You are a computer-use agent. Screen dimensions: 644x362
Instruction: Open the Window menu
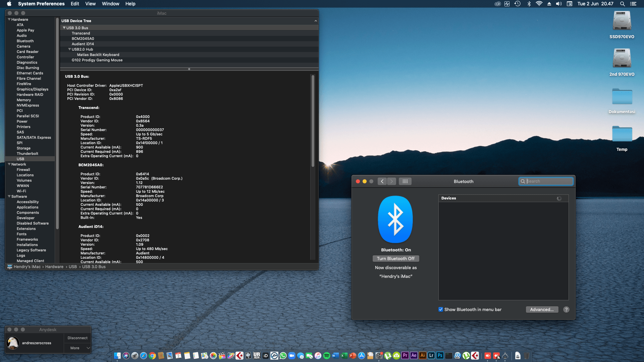pos(110,4)
